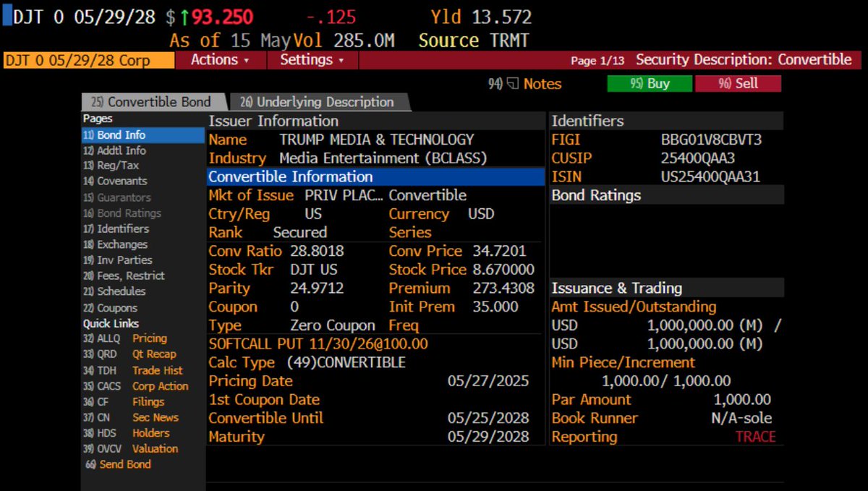Click the Par Amount value 1,000.00
The width and height of the screenshot is (868, 491).
[742, 400]
